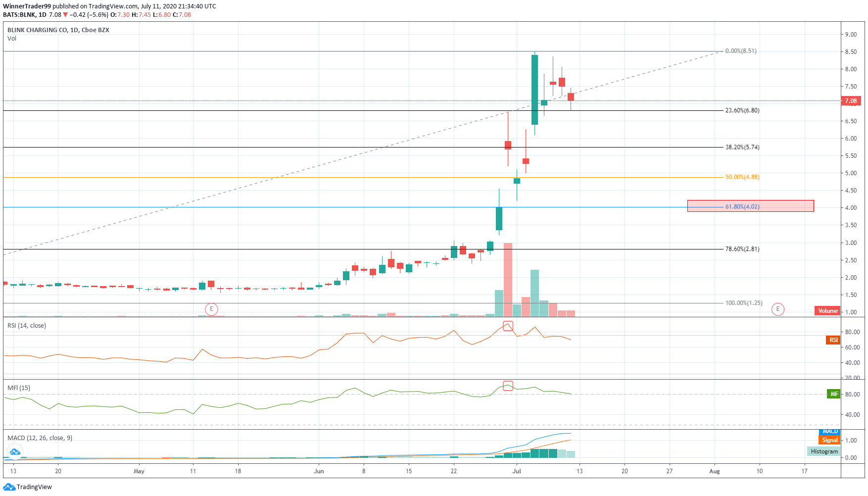Click the red square marker on MFI peak
This screenshot has height=496, width=868.
[x=508, y=386]
